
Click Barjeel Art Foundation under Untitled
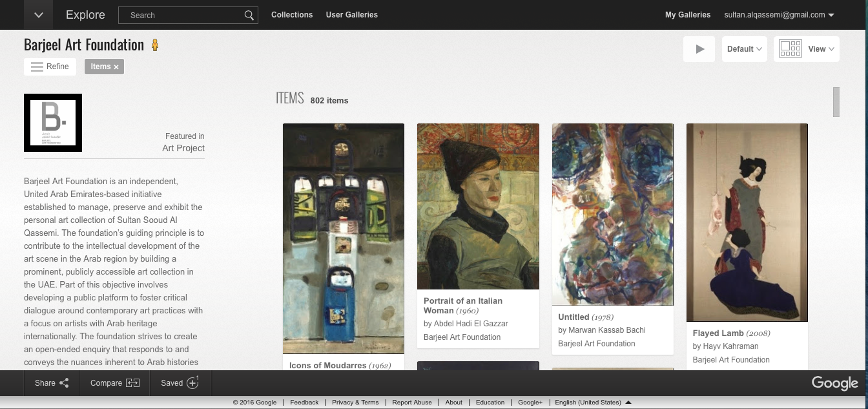click(597, 344)
